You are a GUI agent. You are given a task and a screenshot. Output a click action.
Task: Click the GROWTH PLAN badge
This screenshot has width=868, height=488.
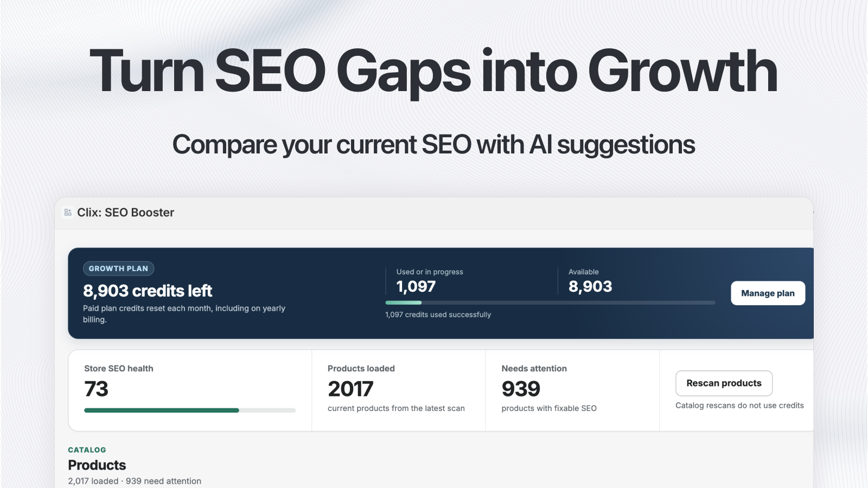tap(118, 268)
